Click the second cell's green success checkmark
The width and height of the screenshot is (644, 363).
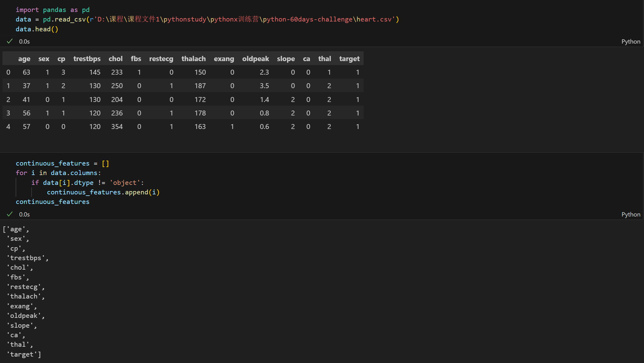pos(10,214)
